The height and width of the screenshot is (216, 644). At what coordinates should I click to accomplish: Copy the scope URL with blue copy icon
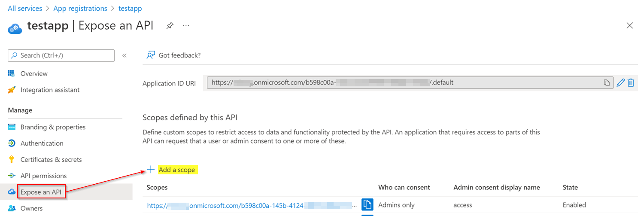pos(368,205)
